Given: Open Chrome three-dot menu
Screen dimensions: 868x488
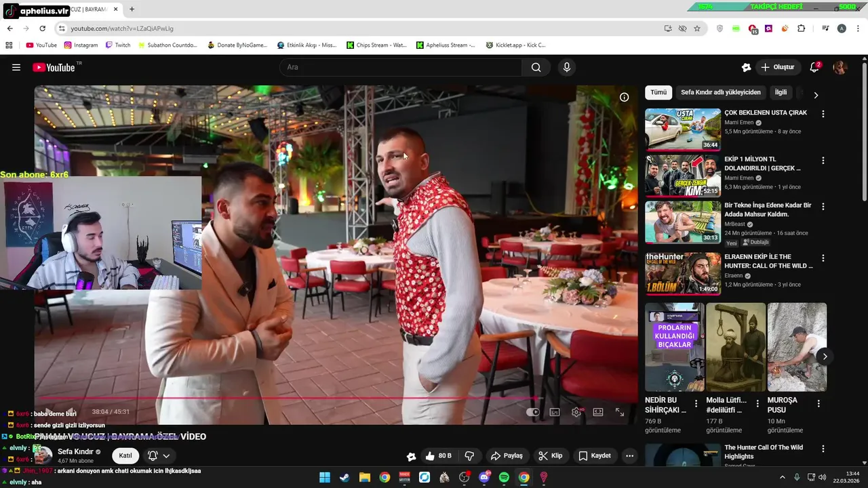Looking at the screenshot, I should click(858, 28).
